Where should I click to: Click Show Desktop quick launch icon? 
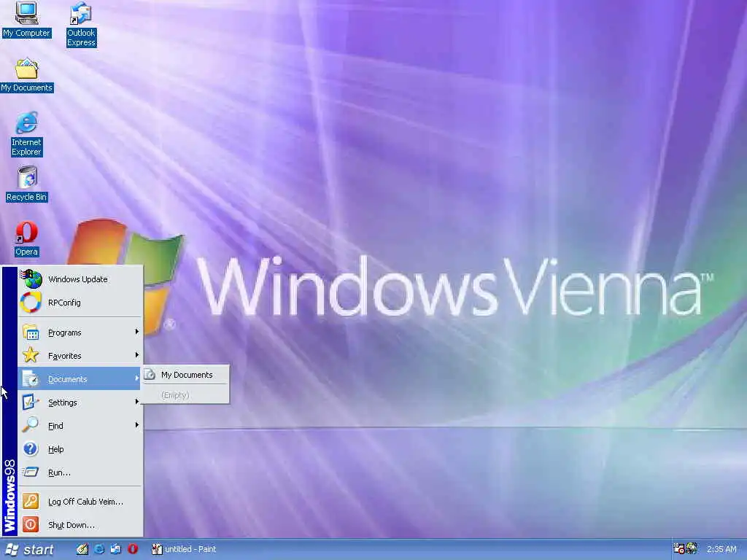point(82,549)
